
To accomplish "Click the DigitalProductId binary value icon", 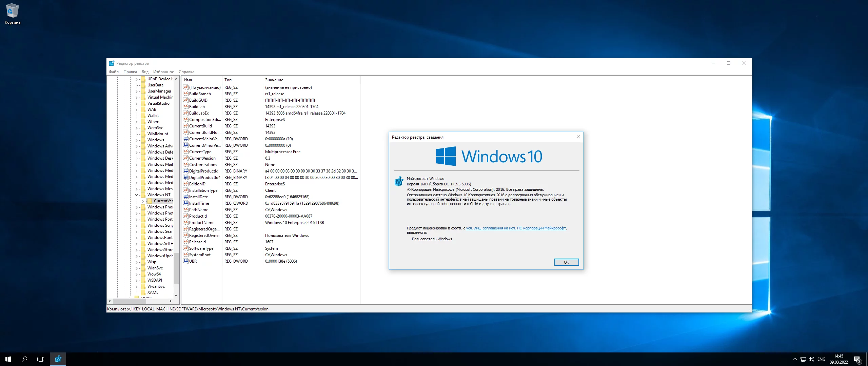I will point(185,171).
